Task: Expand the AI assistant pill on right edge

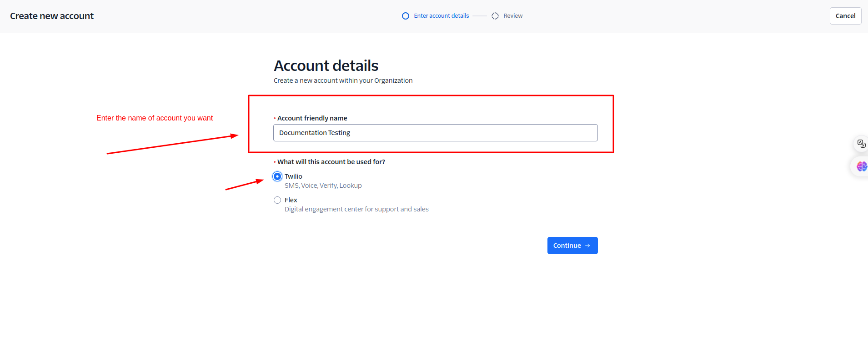Action: point(860,166)
